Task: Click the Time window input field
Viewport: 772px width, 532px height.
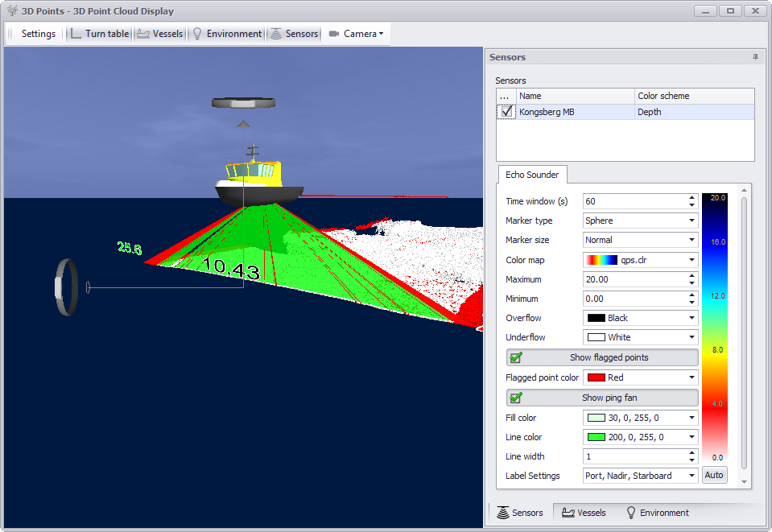Action: point(634,201)
